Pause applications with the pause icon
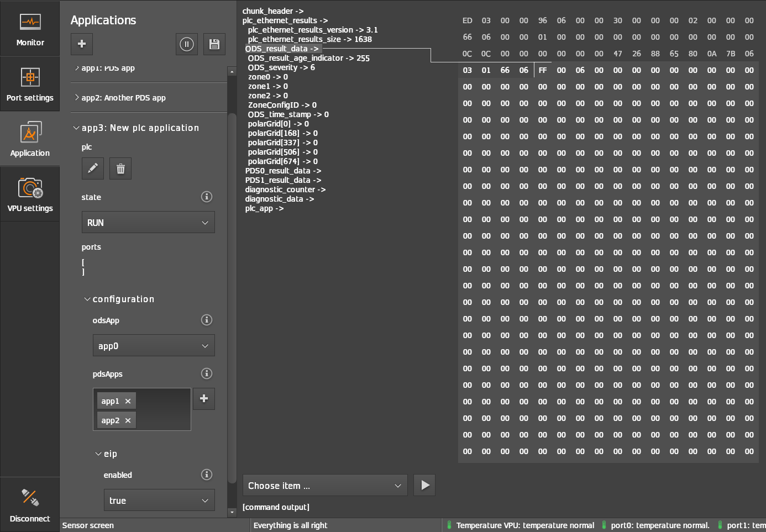The image size is (766, 532). coord(187,44)
